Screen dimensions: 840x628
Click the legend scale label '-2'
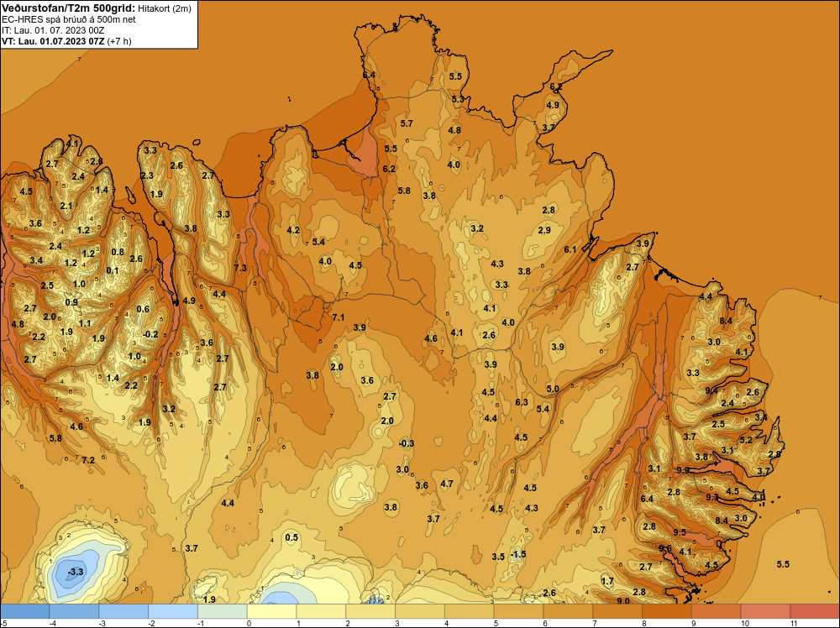click(151, 623)
